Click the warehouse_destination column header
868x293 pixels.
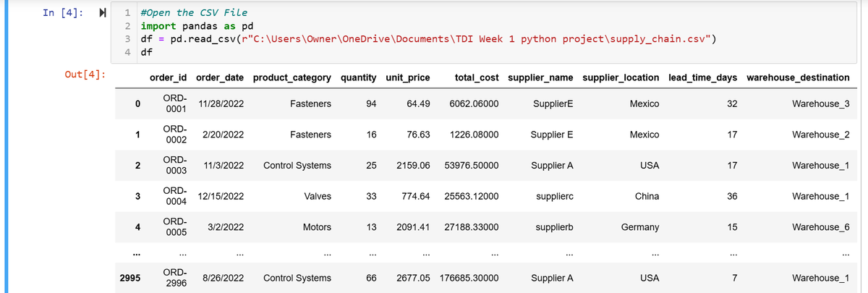click(x=798, y=77)
